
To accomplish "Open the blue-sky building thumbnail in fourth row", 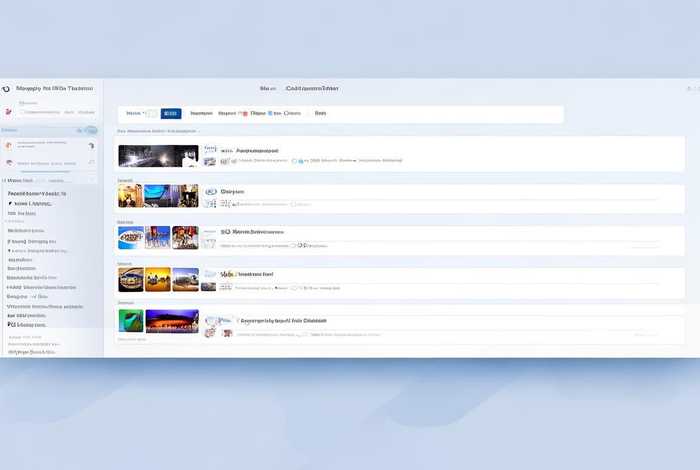I will (x=185, y=279).
